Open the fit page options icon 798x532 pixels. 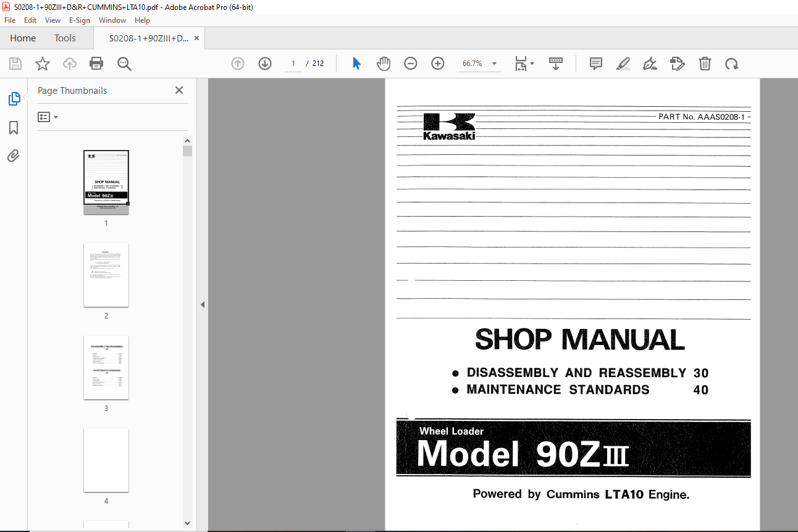tap(524, 64)
